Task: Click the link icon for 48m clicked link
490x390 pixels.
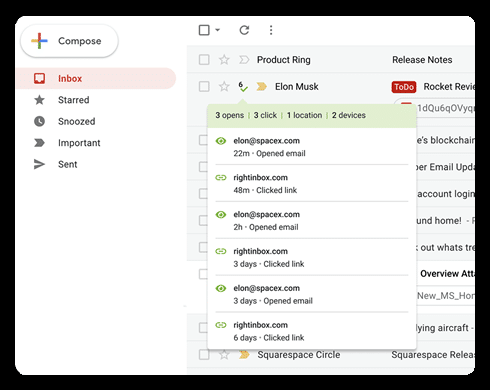Action: coord(221,178)
